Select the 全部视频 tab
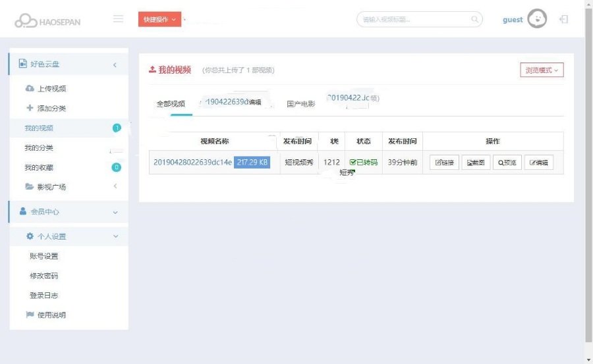593x364 pixels. [171, 103]
